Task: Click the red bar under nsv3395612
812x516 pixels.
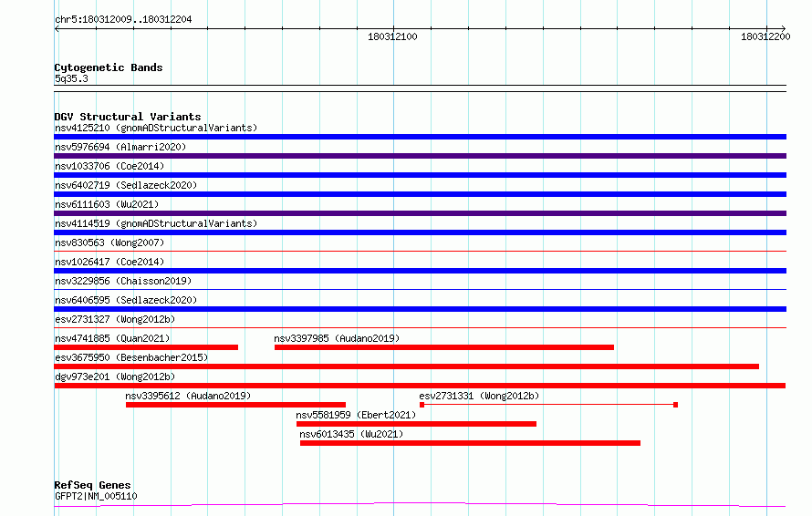Action: 235,405
